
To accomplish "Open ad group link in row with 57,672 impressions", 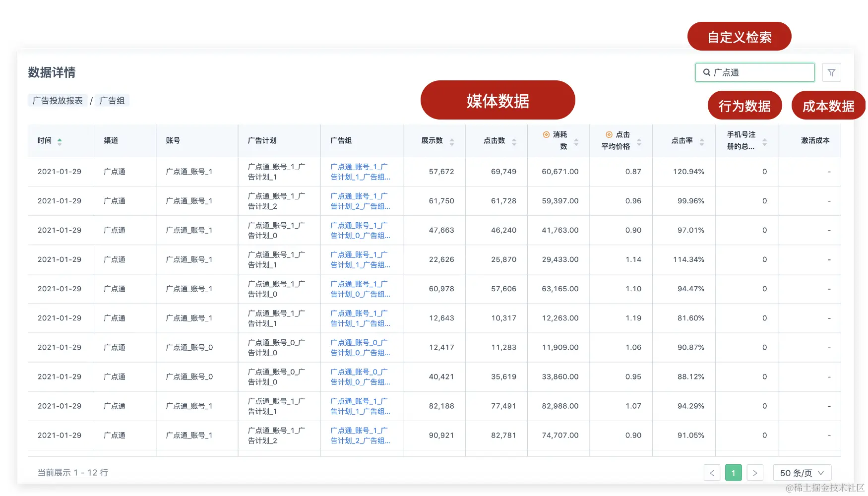I will (x=360, y=172).
